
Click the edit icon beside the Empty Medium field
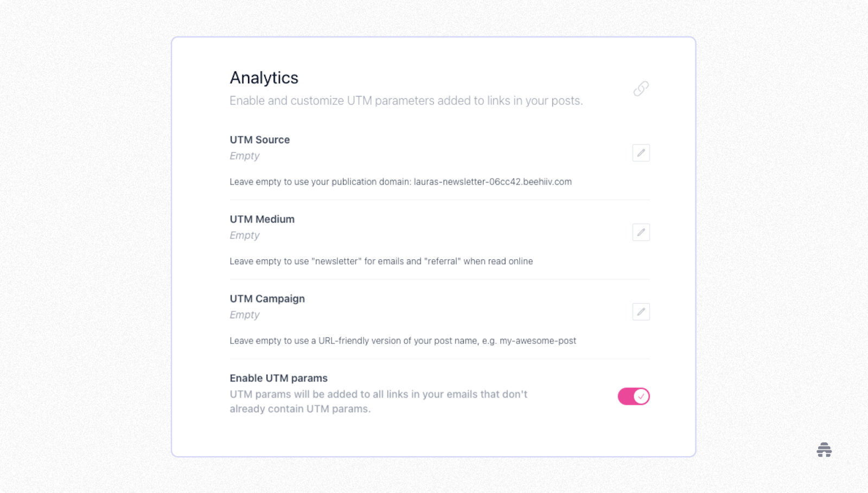641,232
